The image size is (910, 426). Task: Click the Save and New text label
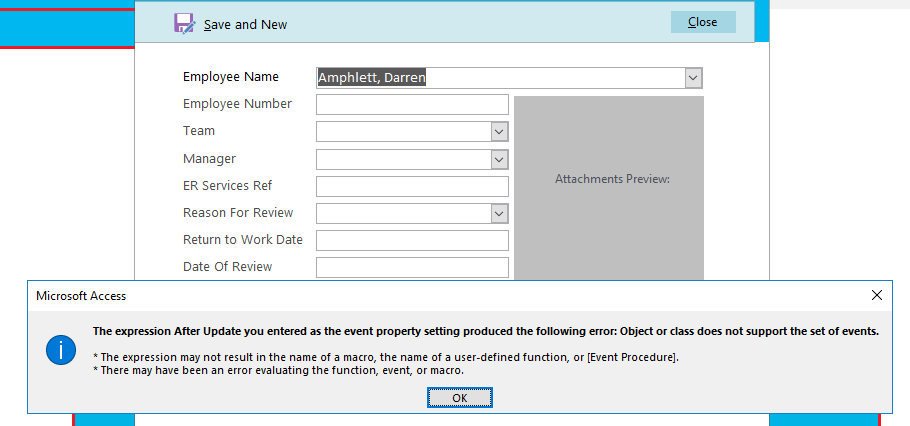point(246,24)
